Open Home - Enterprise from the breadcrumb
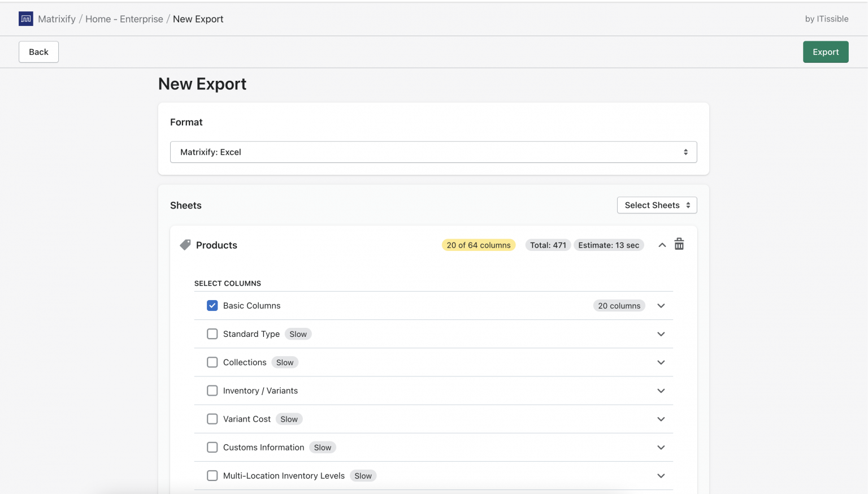The height and width of the screenshot is (494, 868). coord(124,19)
